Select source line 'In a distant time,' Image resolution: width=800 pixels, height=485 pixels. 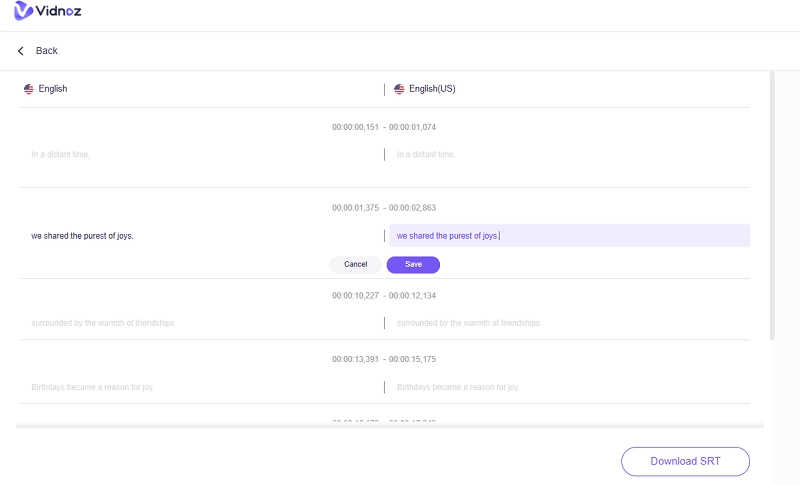click(x=61, y=155)
